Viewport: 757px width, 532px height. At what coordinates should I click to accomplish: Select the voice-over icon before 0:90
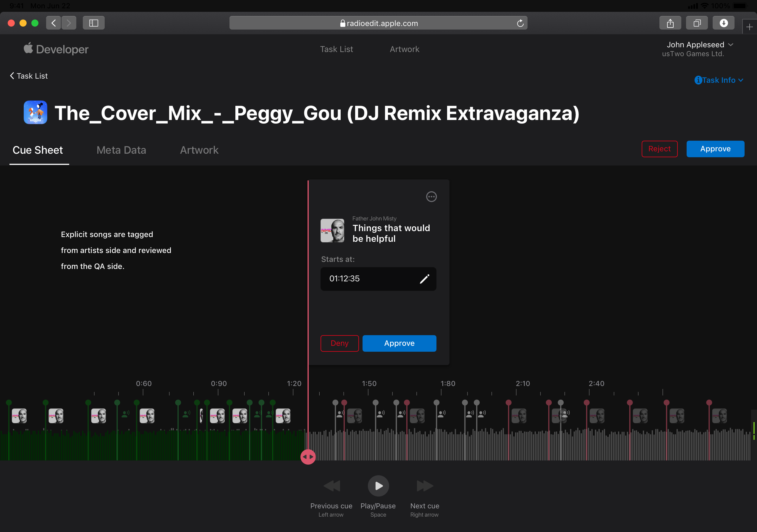(187, 414)
